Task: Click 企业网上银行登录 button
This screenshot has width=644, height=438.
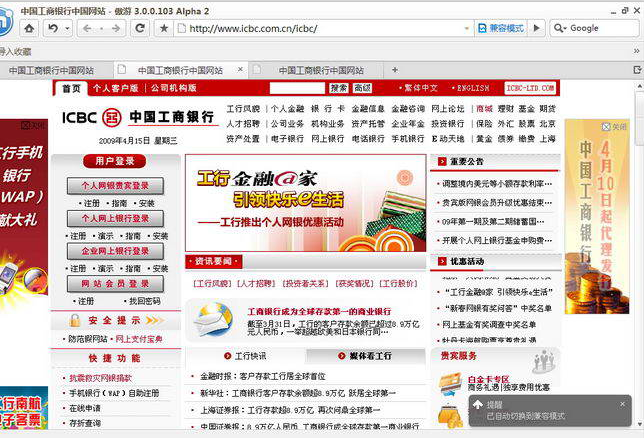Action: pyautogui.click(x=115, y=251)
